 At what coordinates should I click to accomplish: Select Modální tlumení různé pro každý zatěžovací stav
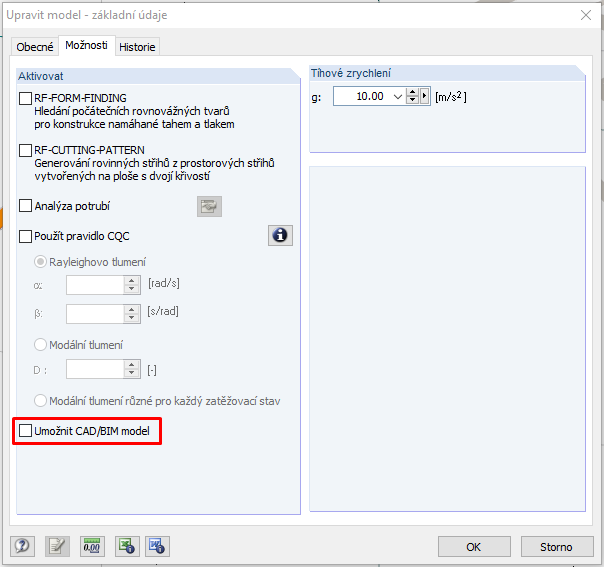[x=40, y=401]
